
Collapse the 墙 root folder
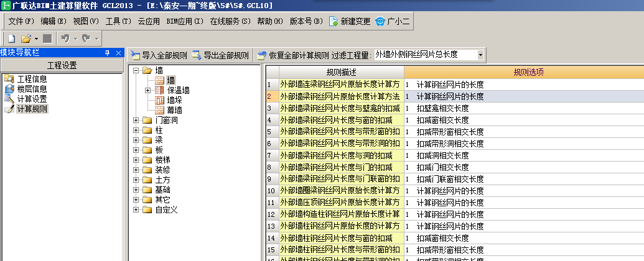coord(136,71)
